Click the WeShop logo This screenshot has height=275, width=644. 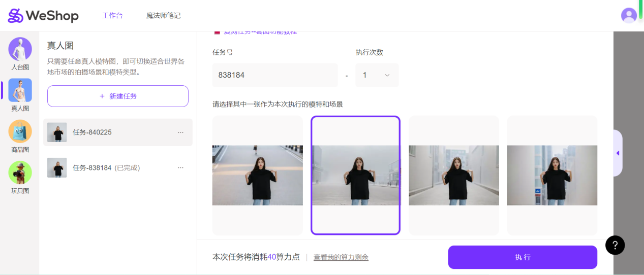click(43, 16)
